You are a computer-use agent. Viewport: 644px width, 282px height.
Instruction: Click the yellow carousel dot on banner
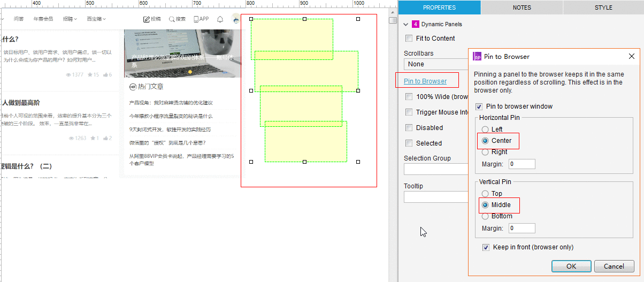(190, 71)
